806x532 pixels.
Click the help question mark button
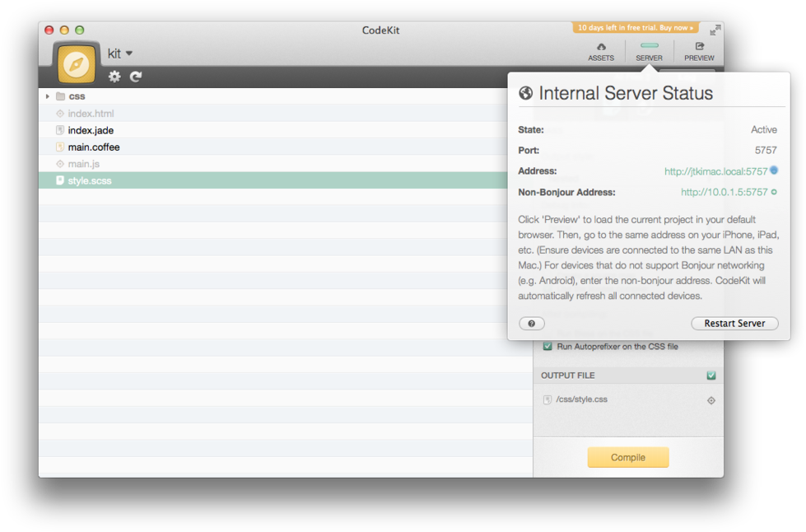(x=532, y=323)
